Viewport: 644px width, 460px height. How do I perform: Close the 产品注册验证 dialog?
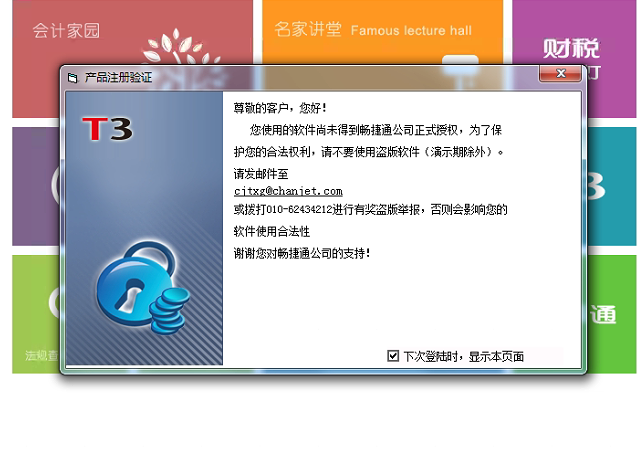[560, 74]
